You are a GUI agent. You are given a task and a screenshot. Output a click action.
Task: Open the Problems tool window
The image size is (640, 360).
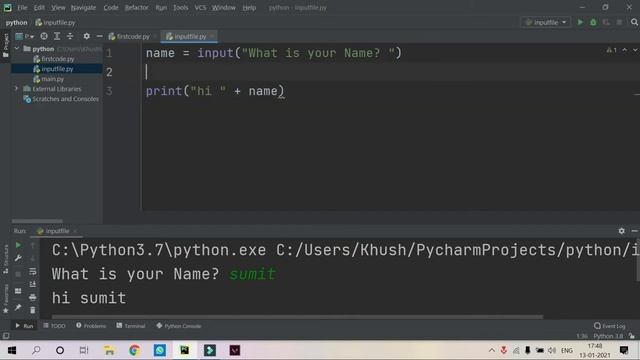91,326
